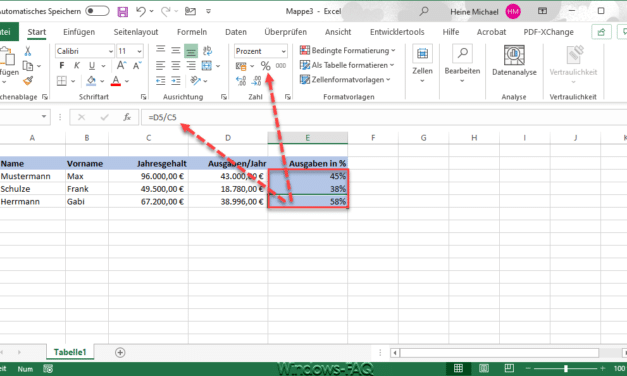
Task: Click the accounting currency format icon
Action: click(241, 66)
